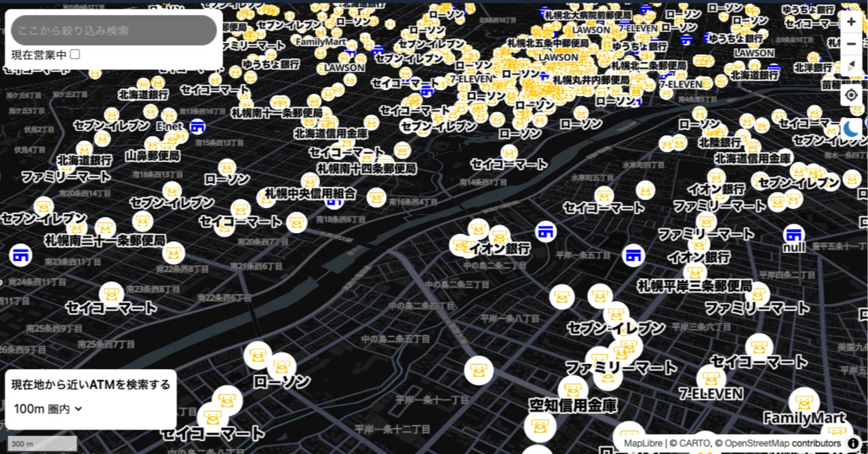Open the CARTO attribution link

(696, 443)
